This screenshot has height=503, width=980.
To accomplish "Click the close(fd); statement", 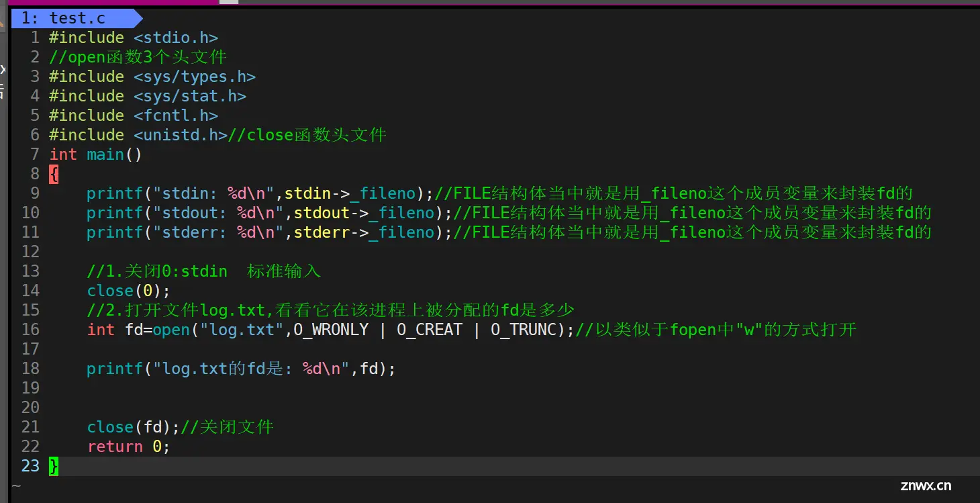I will point(134,427).
